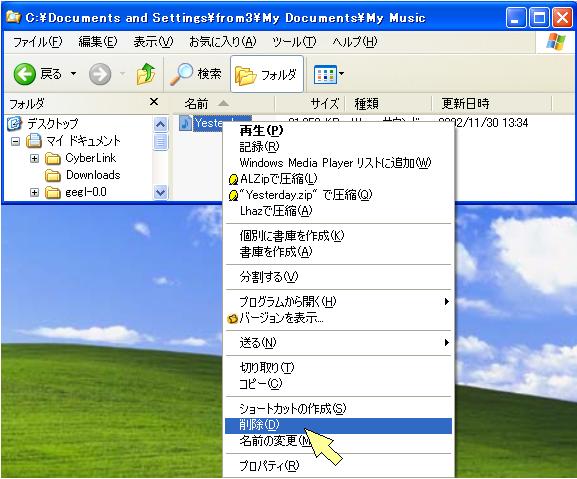Open the 表示(V) menu

coord(153,42)
